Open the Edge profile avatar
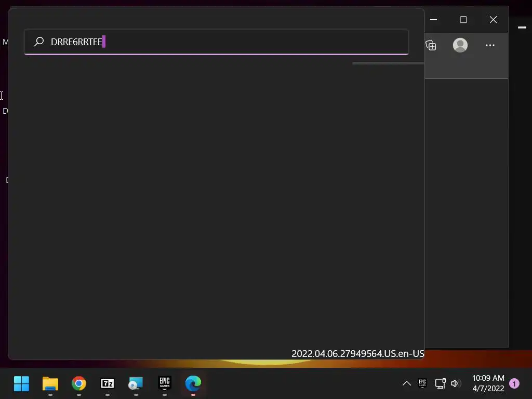The width and height of the screenshot is (532, 399). (x=460, y=45)
